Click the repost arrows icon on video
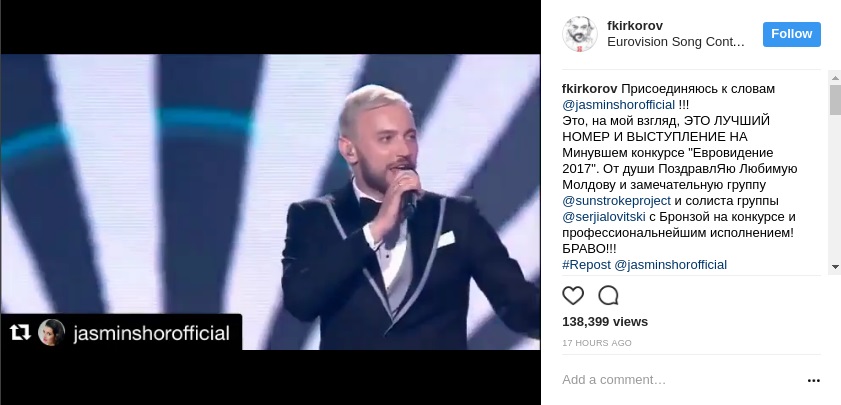 20,333
